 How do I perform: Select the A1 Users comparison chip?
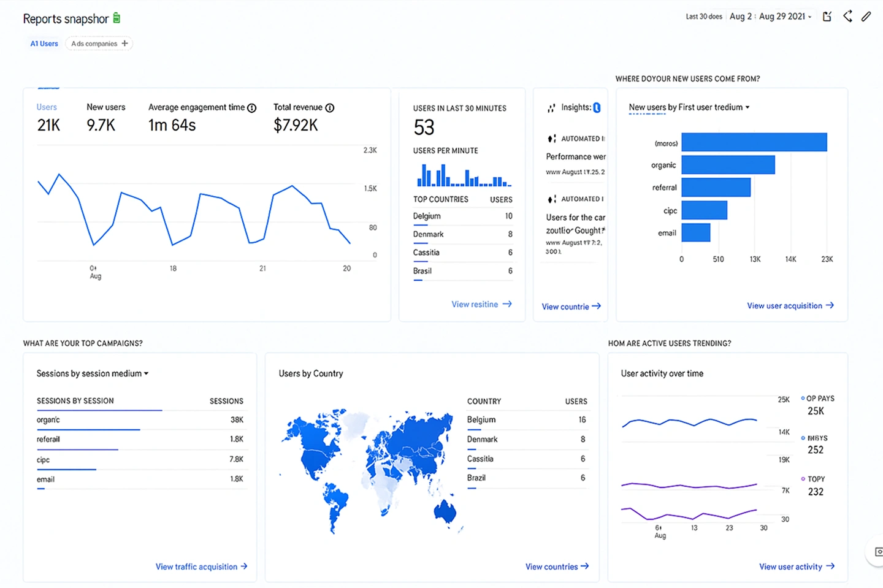pyautogui.click(x=44, y=44)
